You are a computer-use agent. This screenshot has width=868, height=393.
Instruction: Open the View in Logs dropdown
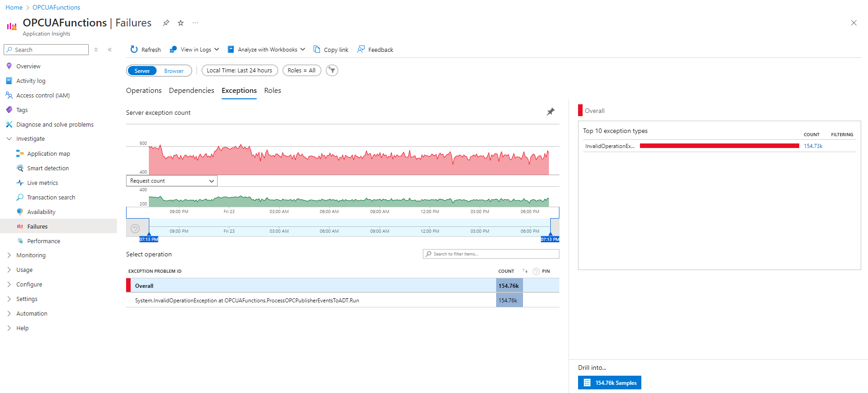tap(217, 49)
